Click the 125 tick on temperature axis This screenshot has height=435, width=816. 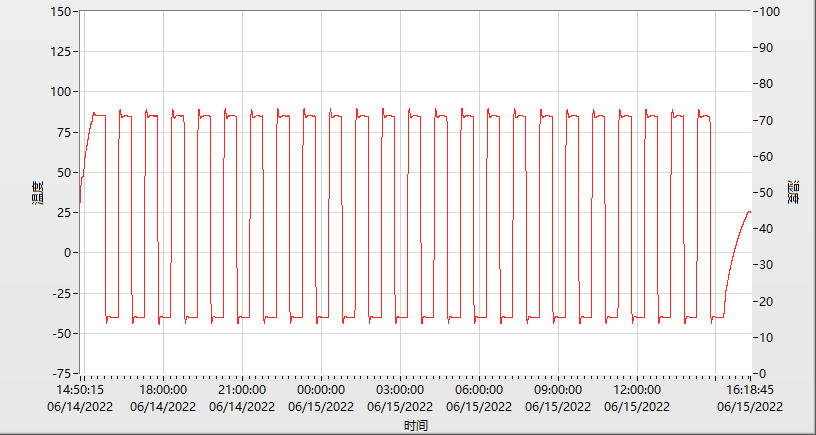(59, 51)
